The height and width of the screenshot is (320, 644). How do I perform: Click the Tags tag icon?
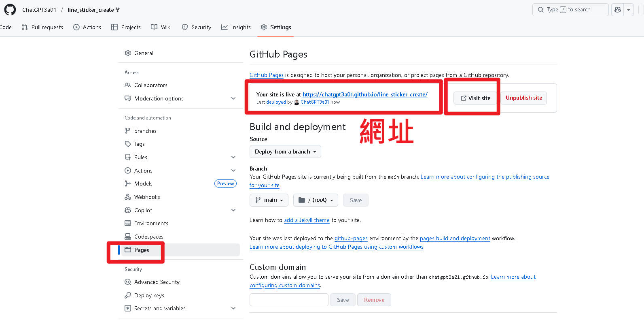tap(128, 144)
